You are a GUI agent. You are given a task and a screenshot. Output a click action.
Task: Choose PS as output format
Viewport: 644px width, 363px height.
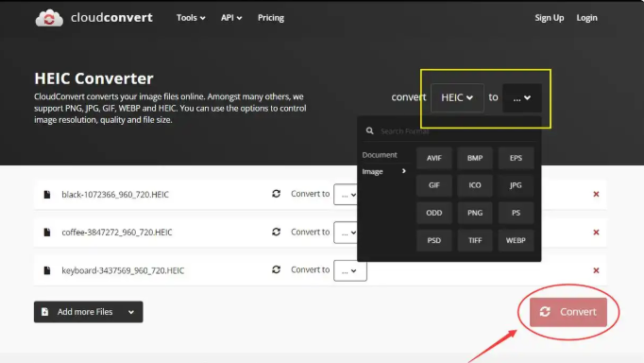coord(516,213)
